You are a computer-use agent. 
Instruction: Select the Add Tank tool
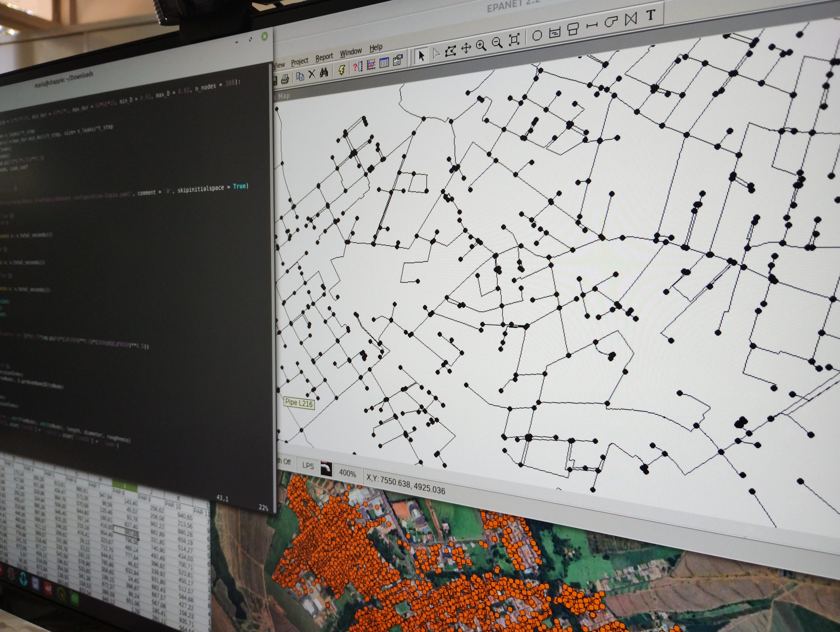(573, 29)
